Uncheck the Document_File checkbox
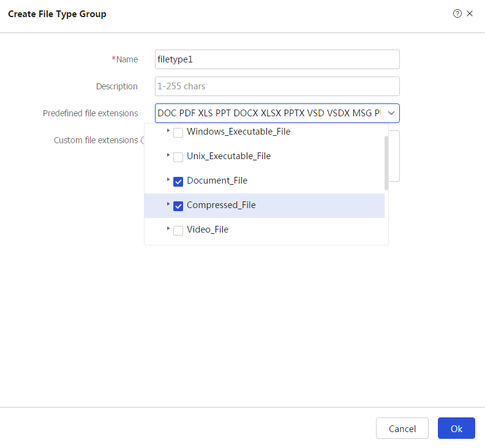Viewport: 485px width, 448px height. click(x=178, y=182)
